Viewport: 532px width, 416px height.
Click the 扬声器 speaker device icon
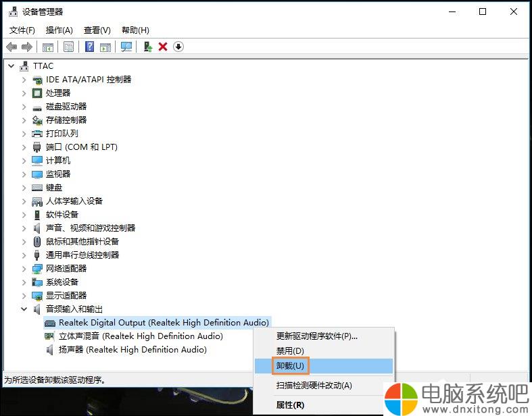pos(49,350)
